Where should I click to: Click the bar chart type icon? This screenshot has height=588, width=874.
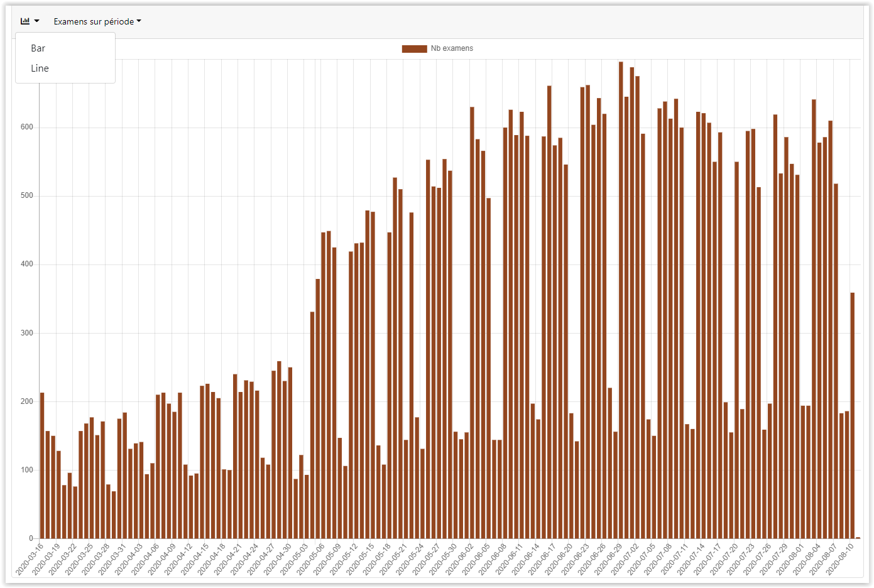25,21
